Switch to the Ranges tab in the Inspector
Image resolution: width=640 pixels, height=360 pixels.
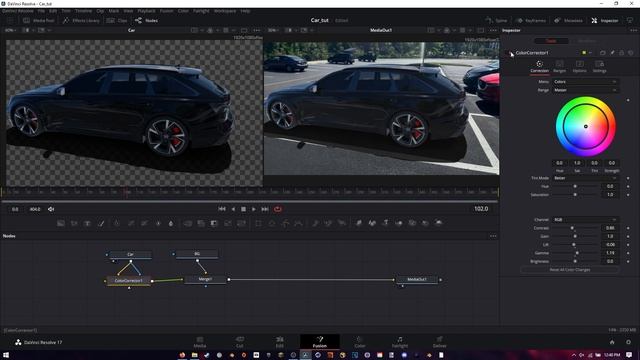(560, 67)
